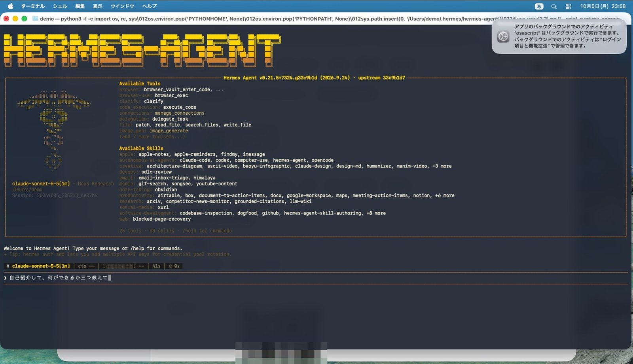633x364 pixels.
Task: Click the Available Tools heading
Action: (140, 83)
